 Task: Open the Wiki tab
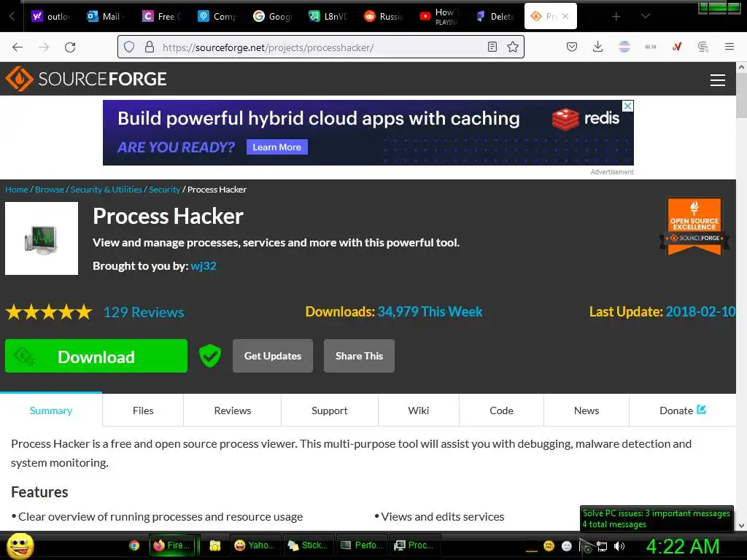point(419,411)
